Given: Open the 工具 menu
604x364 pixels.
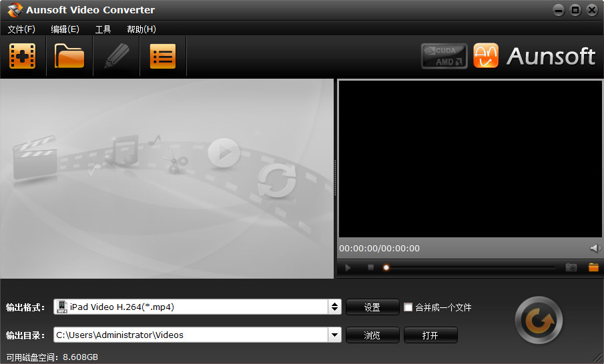Looking at the screenshot, I should tap(103, 29).
